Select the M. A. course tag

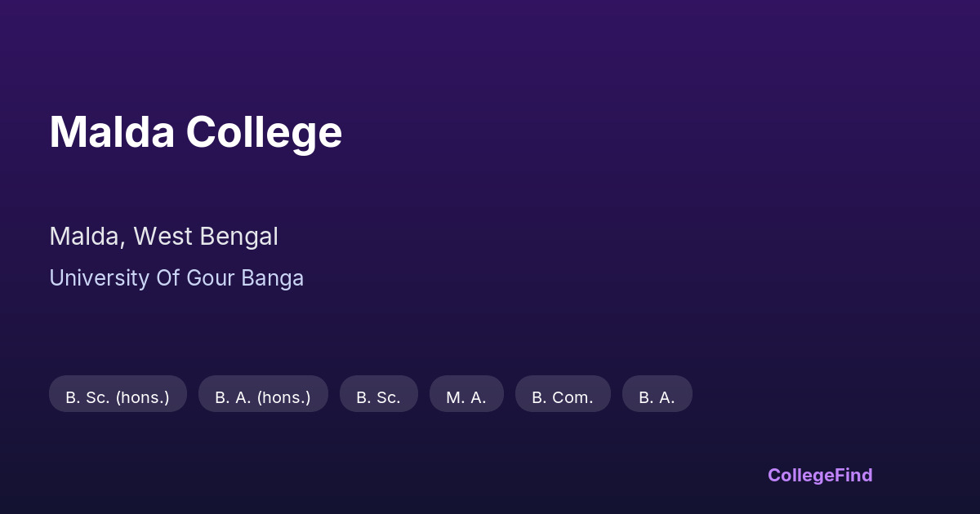point(466,397)
